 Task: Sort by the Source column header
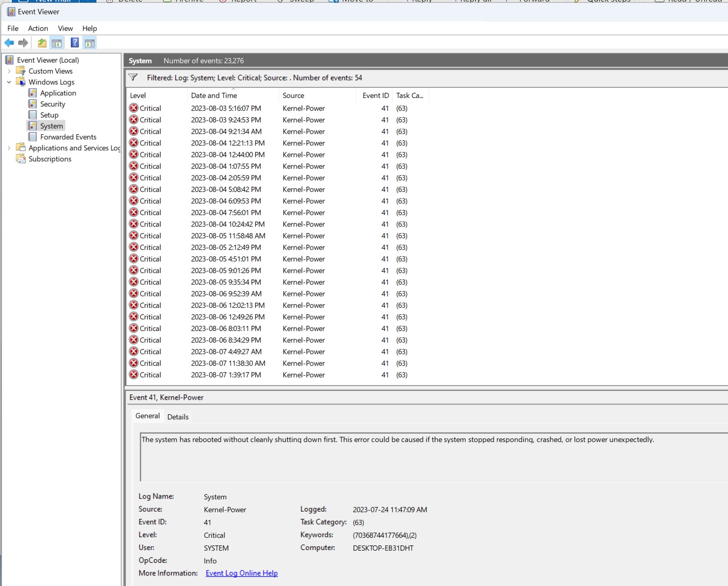(317, 95)
